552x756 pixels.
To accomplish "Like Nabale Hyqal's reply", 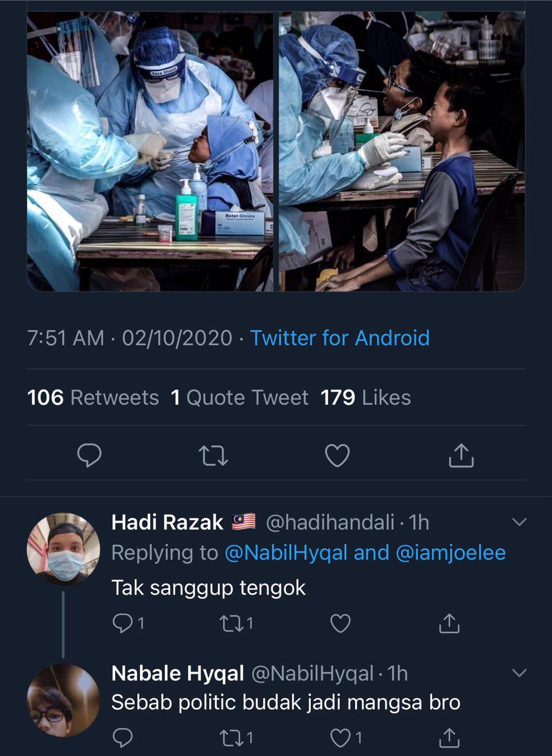I will pos(340,737).
